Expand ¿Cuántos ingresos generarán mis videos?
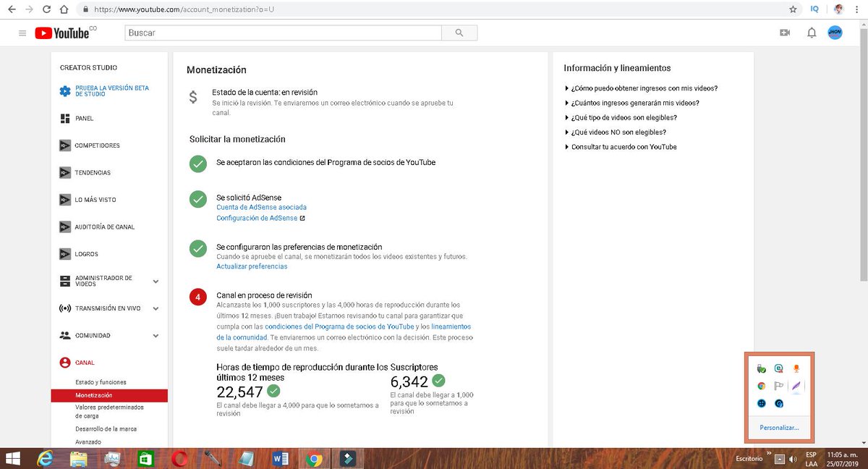This screenshot has width=868, height=469. click(631, 103)
